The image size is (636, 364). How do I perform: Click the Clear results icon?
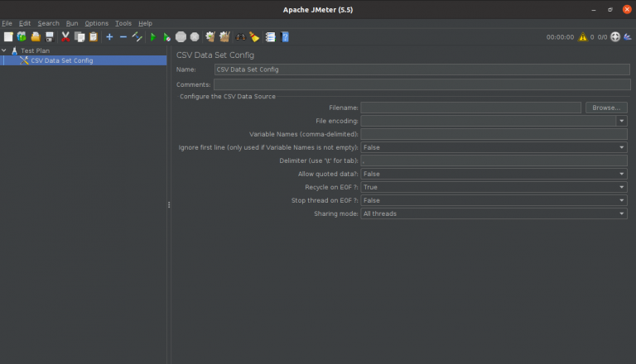click(x=210, y=37)
